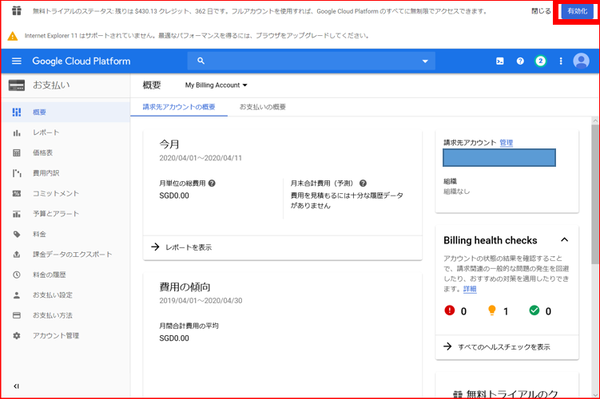This screenshot has height=399, width=600.
Task: Click 閉じる to dismiss trial banner
Action: [541, 11]
